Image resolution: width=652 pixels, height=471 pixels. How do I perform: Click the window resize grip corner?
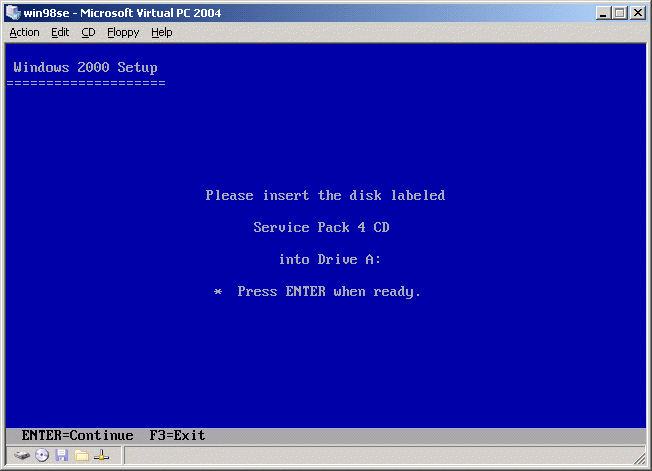point(640,458)
